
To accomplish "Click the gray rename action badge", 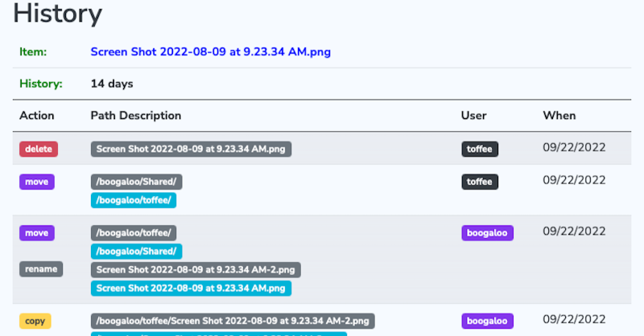I will [41, 269].
